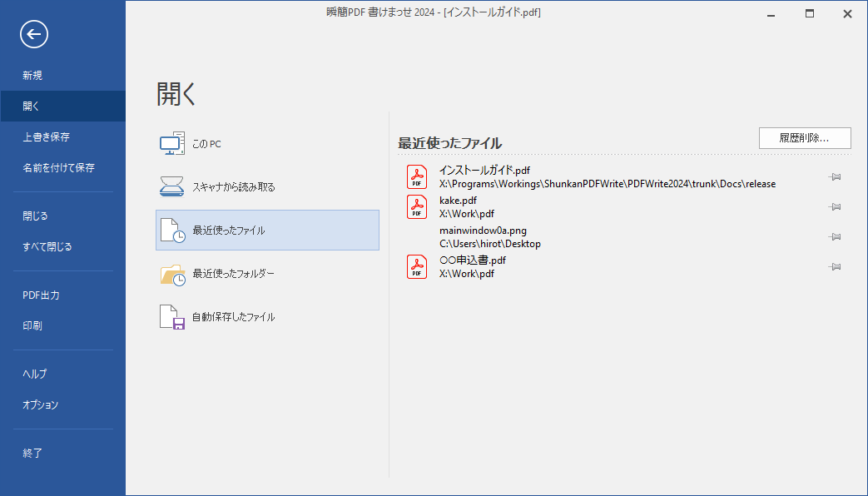
Task: Maximize the 瞬簡PDF 書けまっせ window
Action: [x=809, y=14]
